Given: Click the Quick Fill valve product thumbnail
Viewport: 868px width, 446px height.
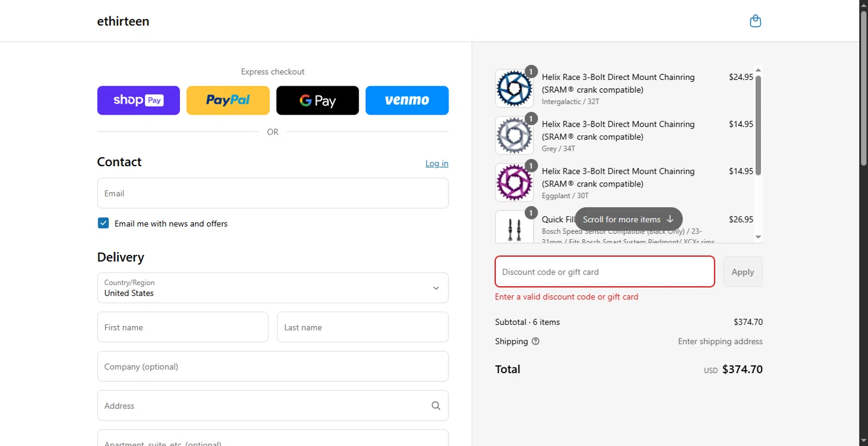Looking at the screenshot, I should coord(514,226).
